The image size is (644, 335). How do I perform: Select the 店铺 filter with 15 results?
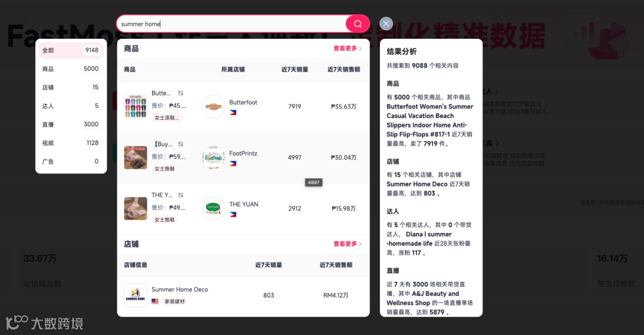pyautogui.click(x=70, y=87)
